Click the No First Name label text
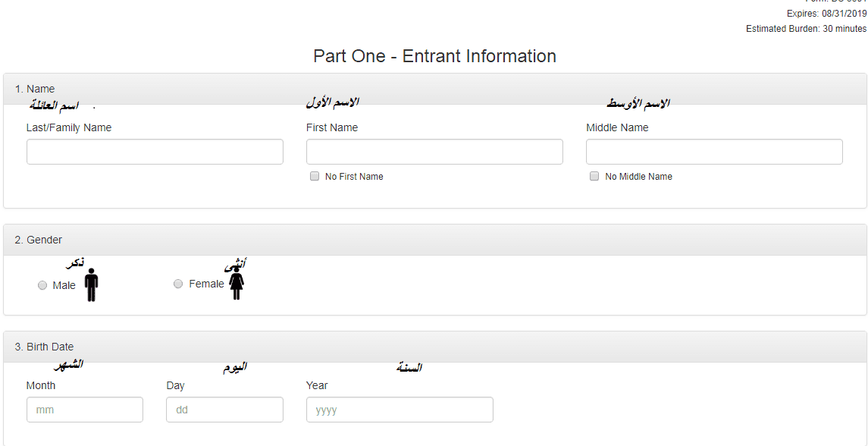 (354, 177)
